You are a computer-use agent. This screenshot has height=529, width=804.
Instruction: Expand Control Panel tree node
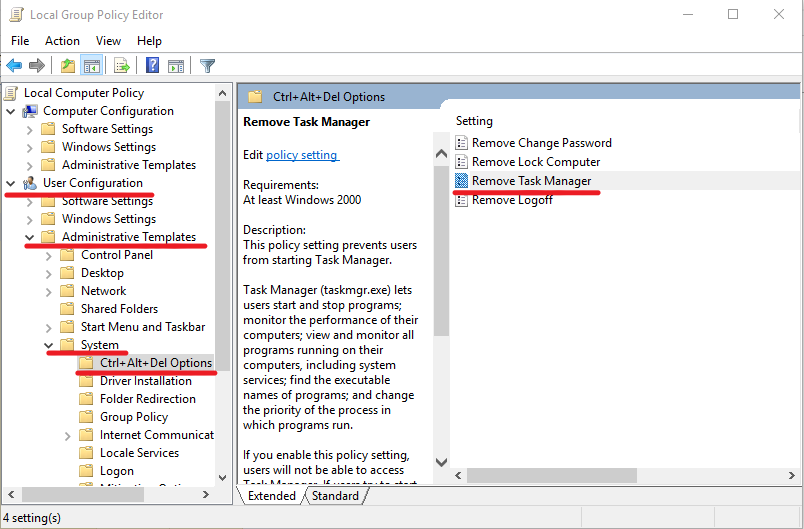(49, 256)
